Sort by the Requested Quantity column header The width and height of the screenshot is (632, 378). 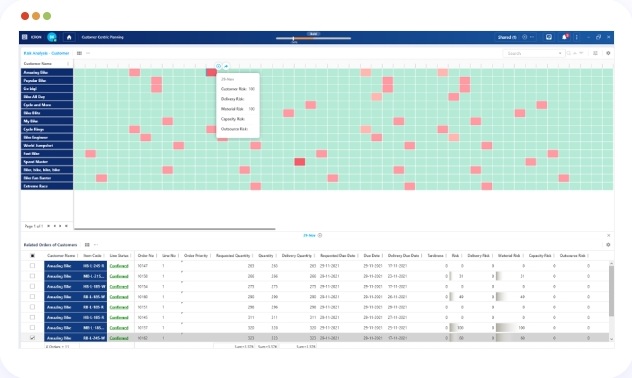pos(233,255)
